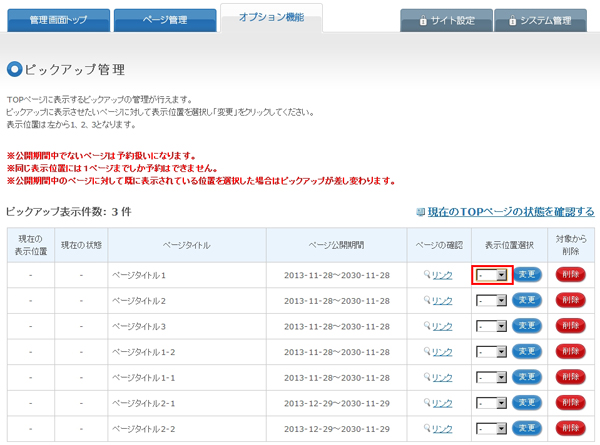Click 変更 button for ページタイトル1
This screenshot has width=600, height=445.
(527, 275)
